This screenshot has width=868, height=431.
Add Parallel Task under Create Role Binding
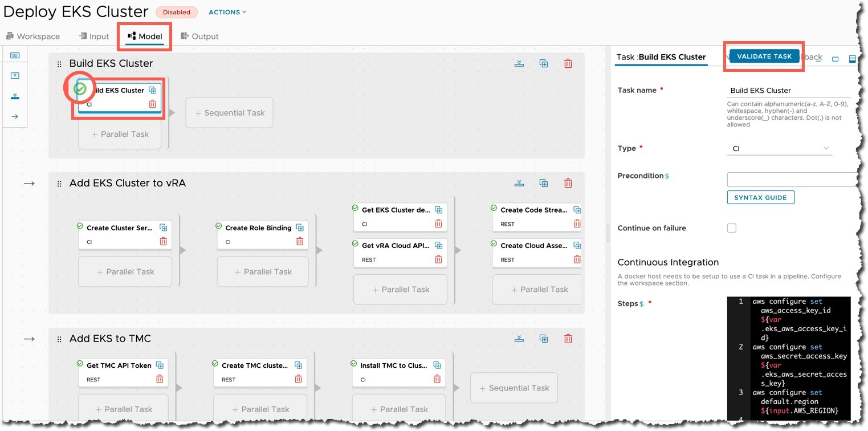point(263,272)
